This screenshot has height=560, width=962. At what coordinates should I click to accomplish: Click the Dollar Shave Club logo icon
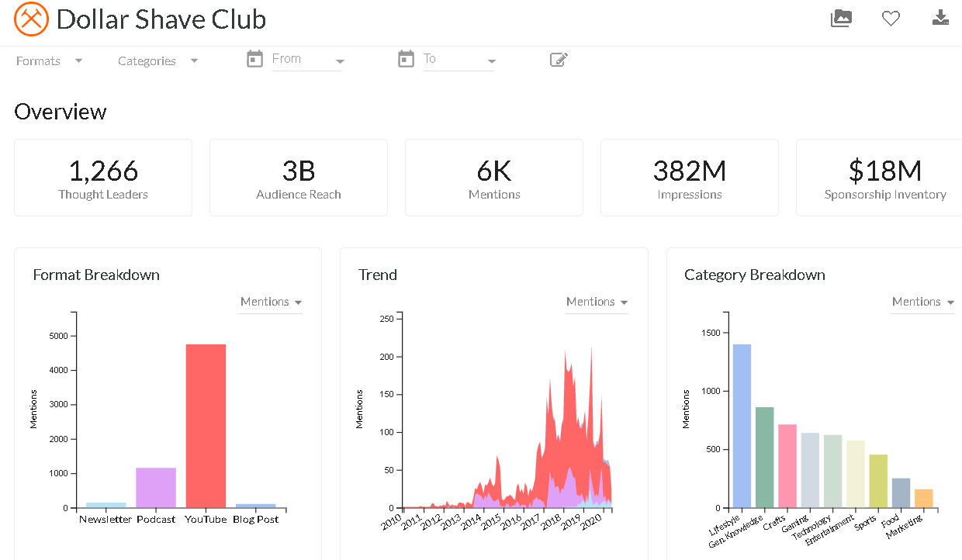[31, 19]
